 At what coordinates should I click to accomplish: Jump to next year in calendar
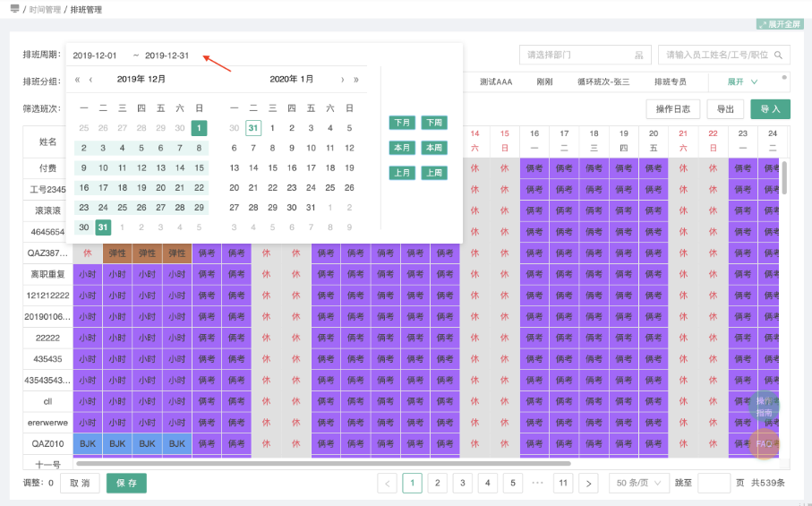pos(356,80)
